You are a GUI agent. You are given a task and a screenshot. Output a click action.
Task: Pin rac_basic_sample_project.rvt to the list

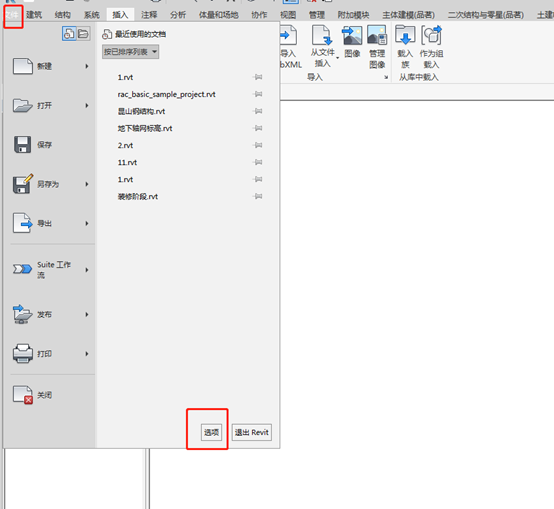258,94
